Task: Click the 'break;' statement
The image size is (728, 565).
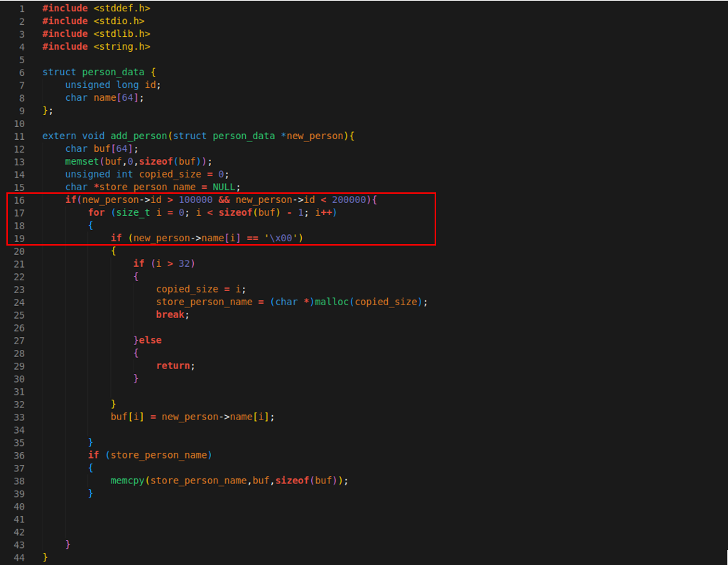Action: tap(173, 314)
